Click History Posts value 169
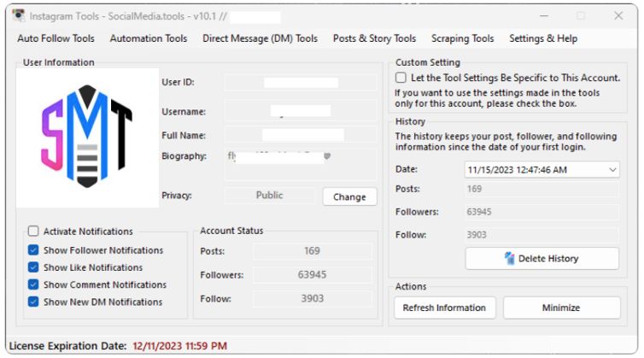This screenshot has height=358, width=644. [x=542, y=189]
